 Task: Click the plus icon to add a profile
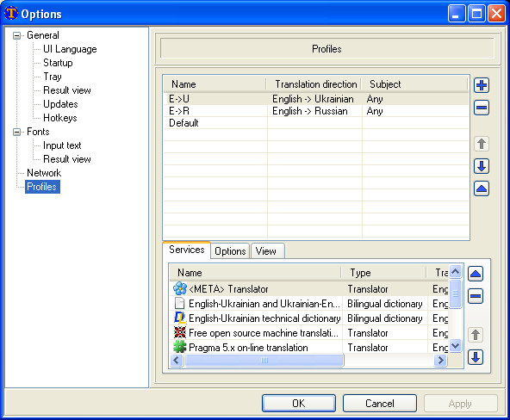click(482, 85)
